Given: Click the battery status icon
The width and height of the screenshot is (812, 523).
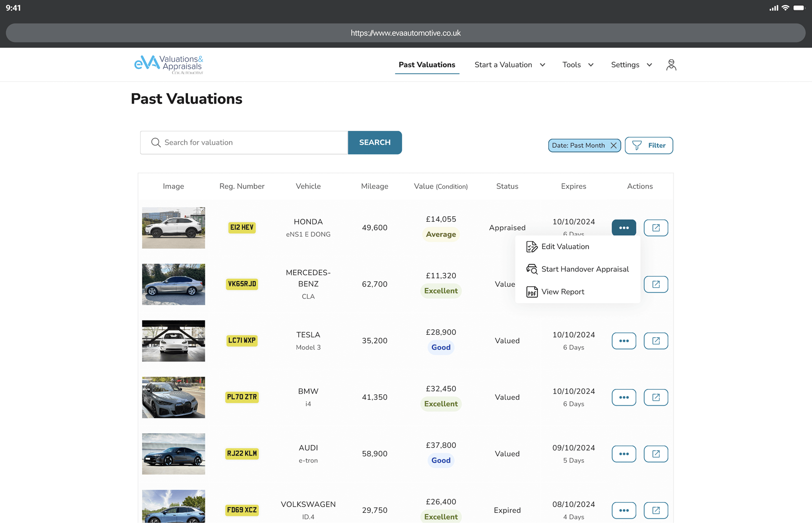Looking at the screenshot, I should pyautogui.click(x=799, y=8).
